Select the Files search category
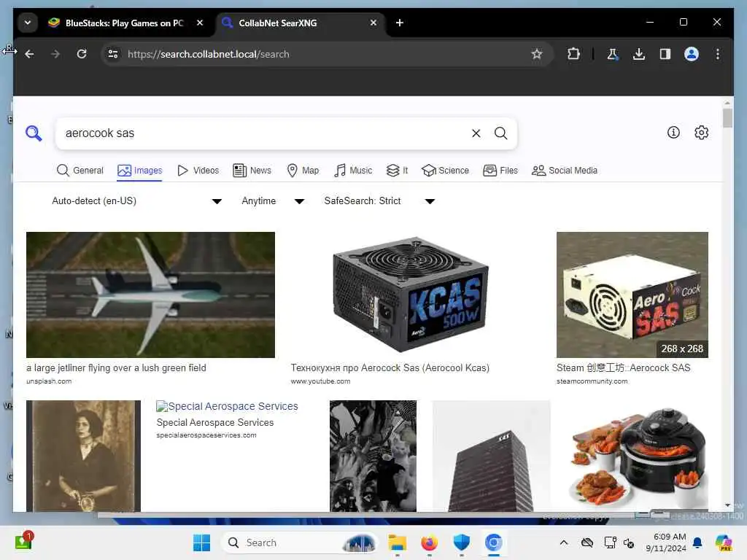The height and width of the screenshot is (560, 747). (500, 171)
